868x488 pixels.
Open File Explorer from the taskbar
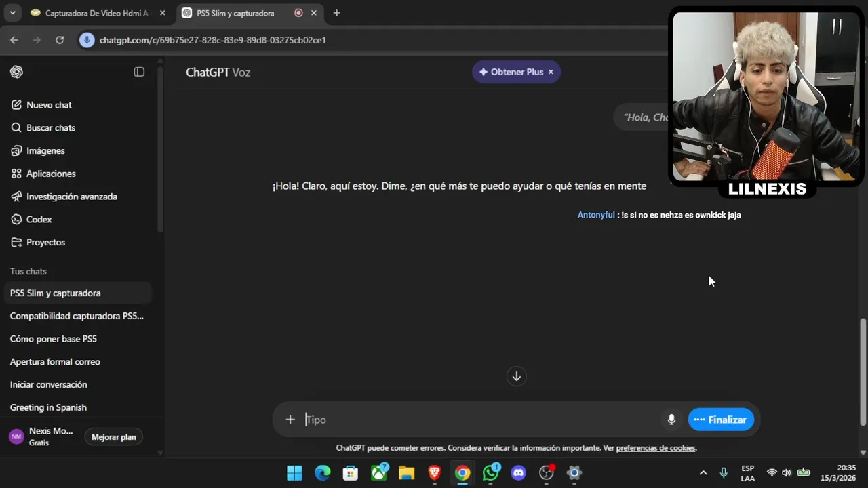(x=406, y=473)
